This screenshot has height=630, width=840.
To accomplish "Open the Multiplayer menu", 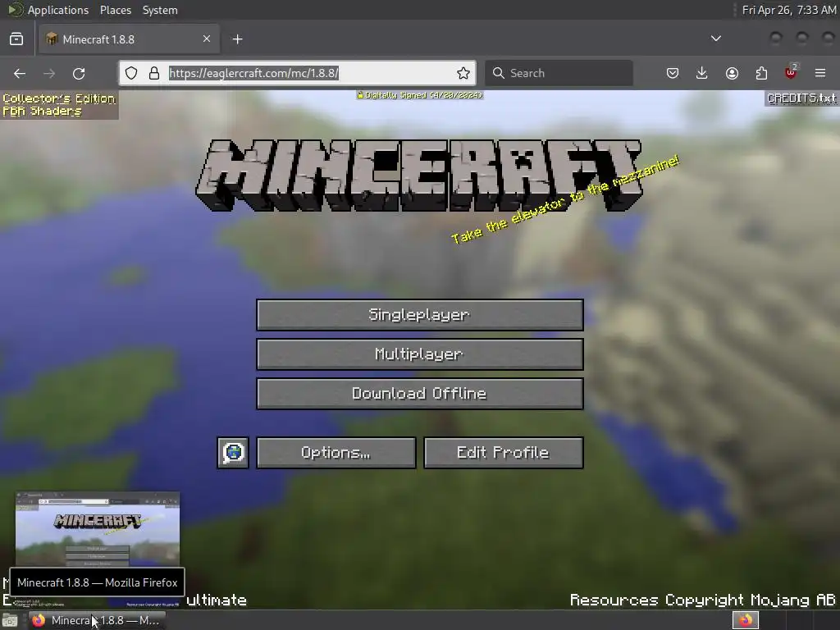I will point(419,354).
